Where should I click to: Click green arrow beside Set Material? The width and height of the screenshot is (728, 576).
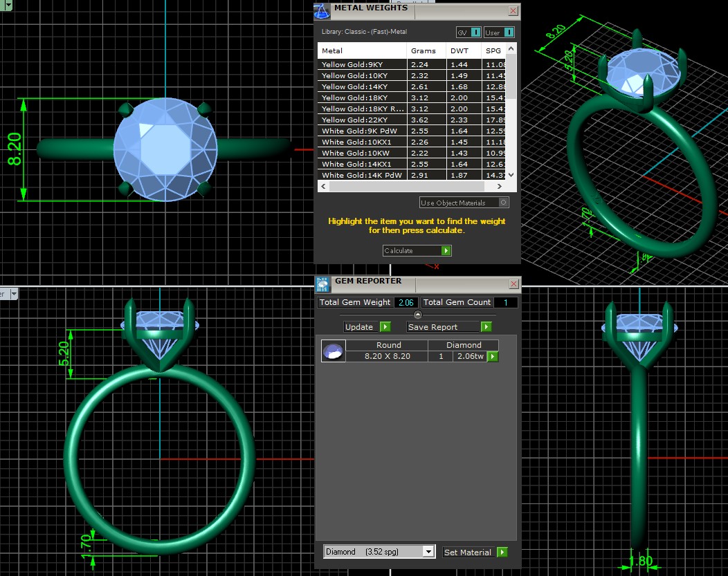click(502, 552)
